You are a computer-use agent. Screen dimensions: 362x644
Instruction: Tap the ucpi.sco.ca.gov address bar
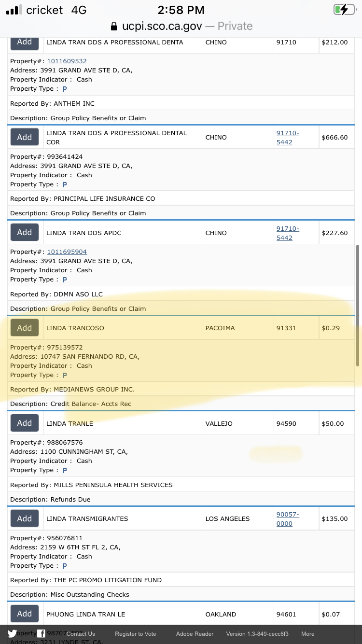point(181,26)
